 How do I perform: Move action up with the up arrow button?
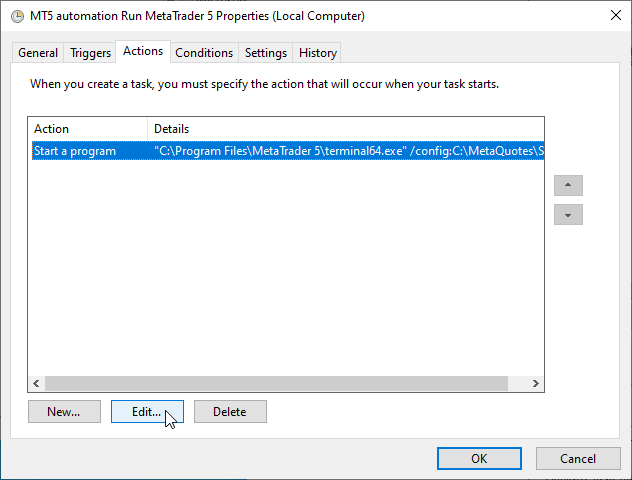point(568,185)
